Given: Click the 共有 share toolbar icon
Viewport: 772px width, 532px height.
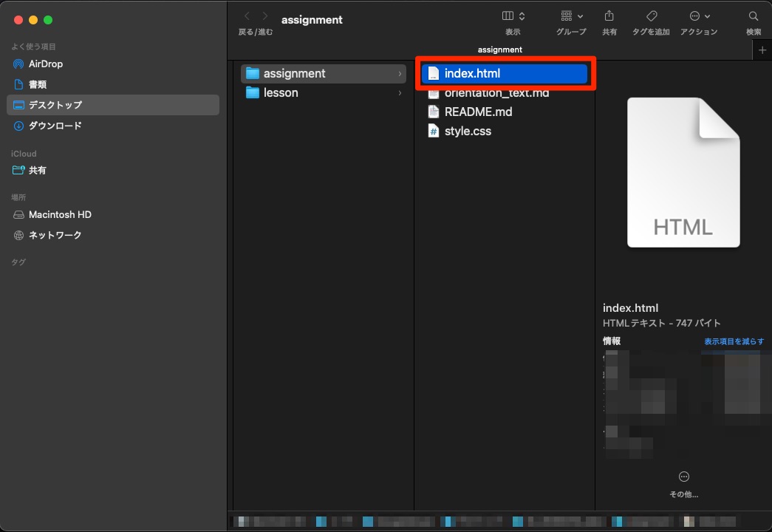Looking at the screenshot, I should tap(609, 16).
